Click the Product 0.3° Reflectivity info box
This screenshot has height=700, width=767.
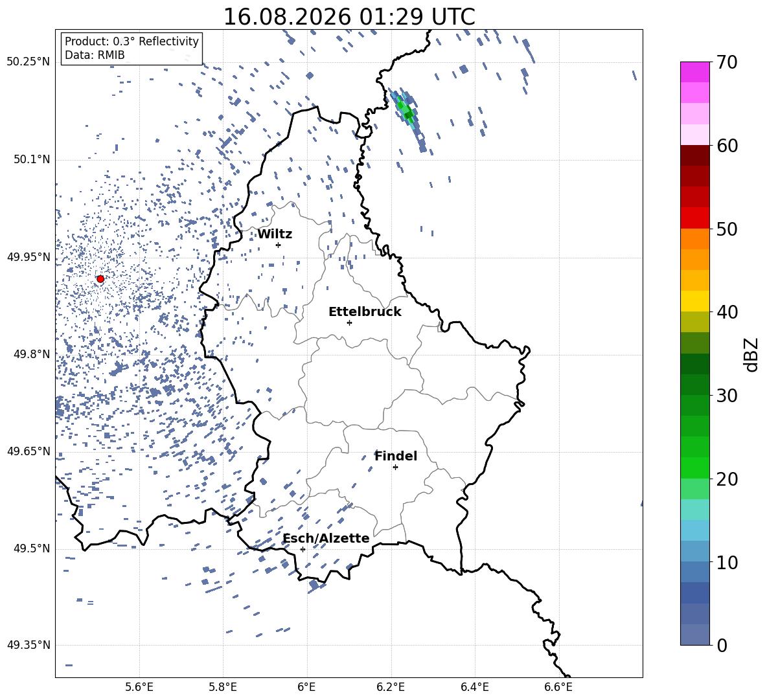coord(132,48)
